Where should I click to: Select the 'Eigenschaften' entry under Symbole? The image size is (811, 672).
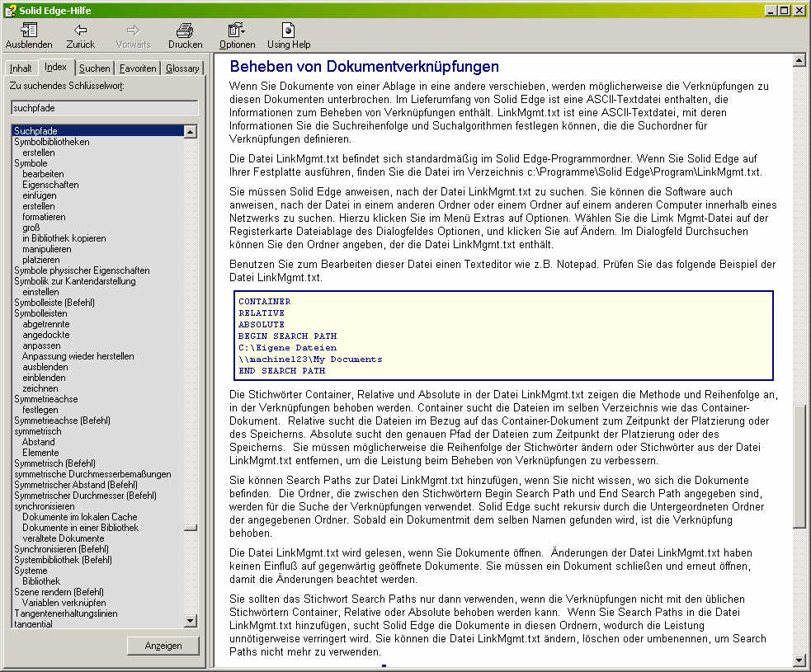pos(50,185)
